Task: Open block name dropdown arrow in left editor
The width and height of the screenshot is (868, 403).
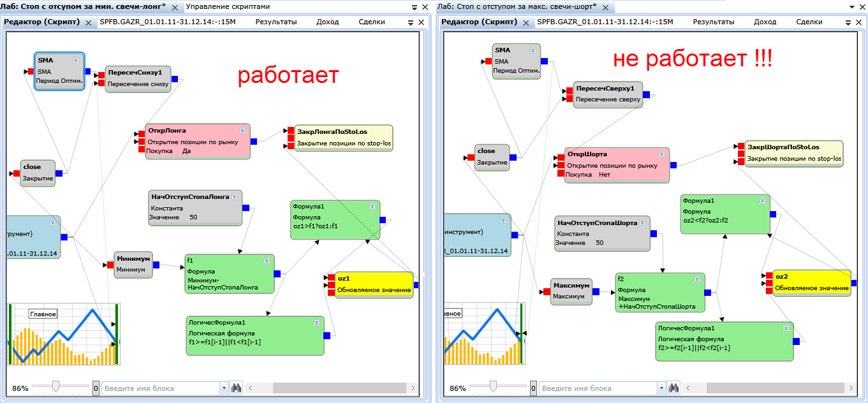Action: pyautogui.click(x=223, y=388)
